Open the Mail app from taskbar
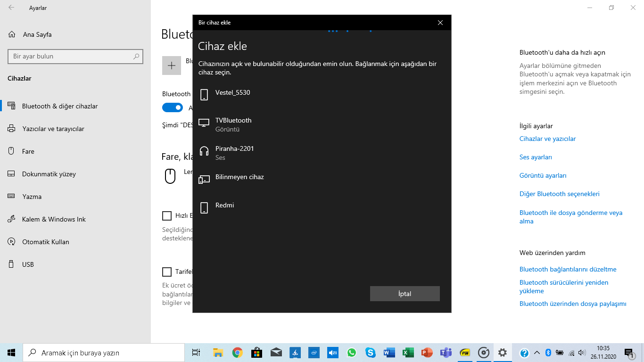Image resolution: width=644 pixels, height=362 pixels. 276,353
